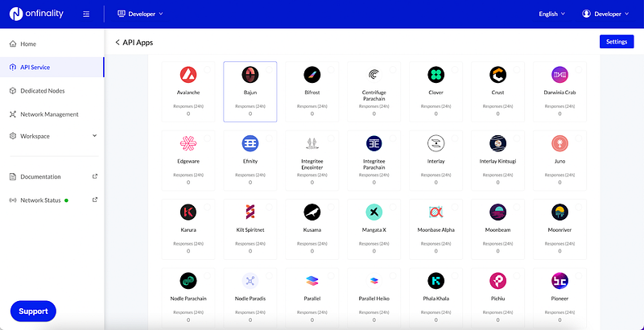Click the Parallel Heiko network logo
The image size is (644, 330).
click(x=374, y=281)
